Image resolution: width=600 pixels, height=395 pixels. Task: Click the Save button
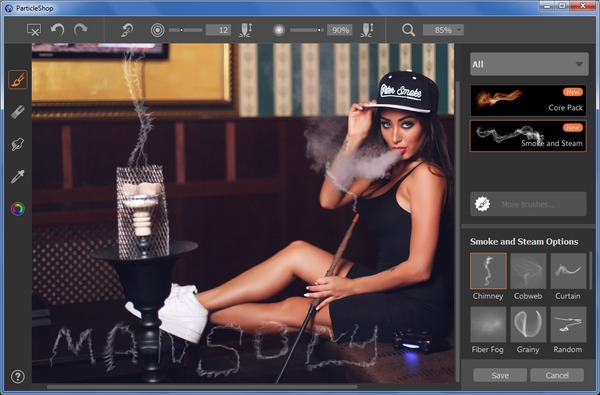click(x=500, y=375)
